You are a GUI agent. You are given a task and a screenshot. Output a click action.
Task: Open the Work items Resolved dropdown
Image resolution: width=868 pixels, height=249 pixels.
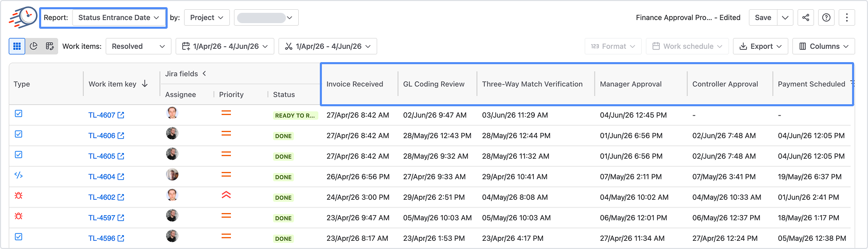click(138, 46)
